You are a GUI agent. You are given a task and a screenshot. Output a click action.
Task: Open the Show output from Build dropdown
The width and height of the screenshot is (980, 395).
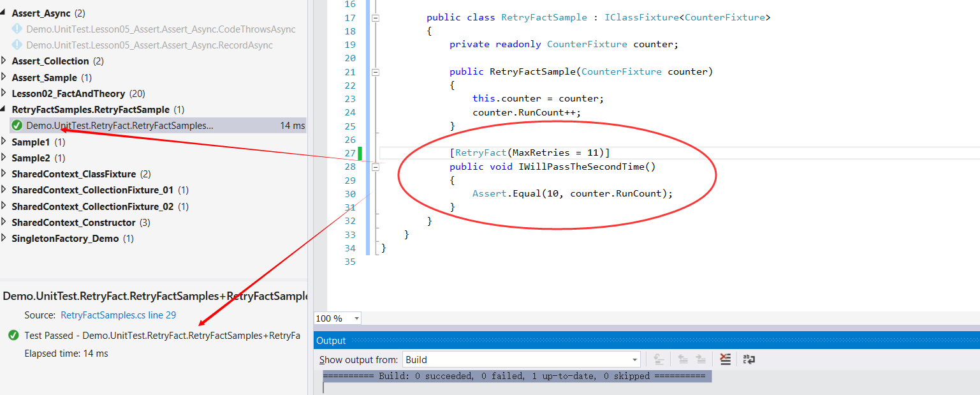coord(634,359)
